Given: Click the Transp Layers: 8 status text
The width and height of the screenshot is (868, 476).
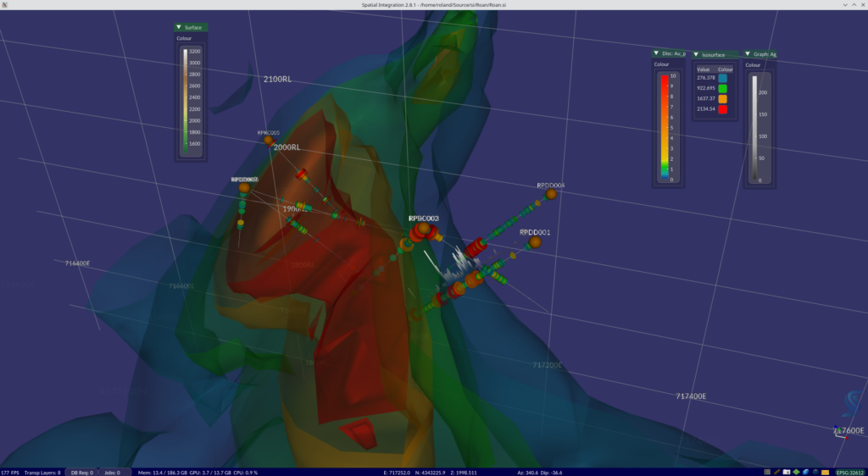Looking at the screenshot, I should point(42,473).
